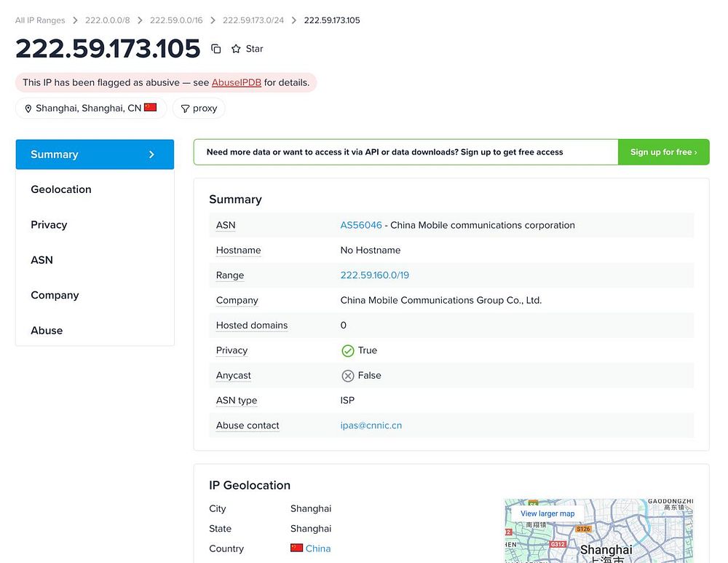Click the Anycast False cross icon
Screen dimensions: 728x563
[x=348, y=376]
